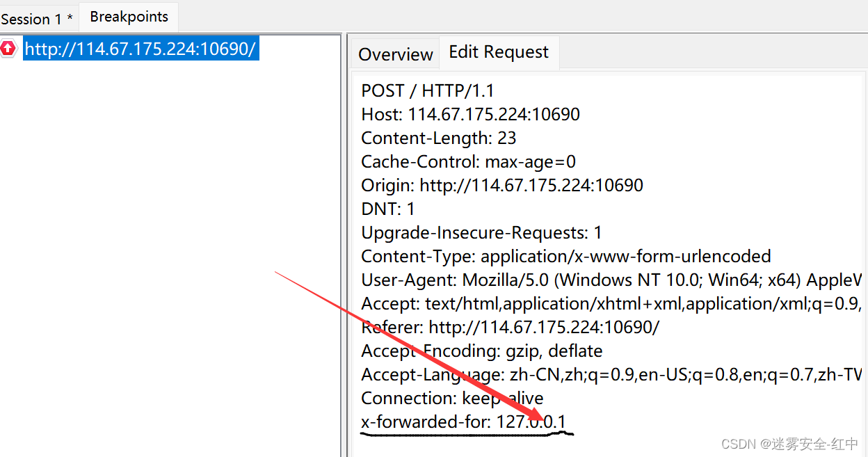Place cursor on the Origin header line

(x=502, y=186)
